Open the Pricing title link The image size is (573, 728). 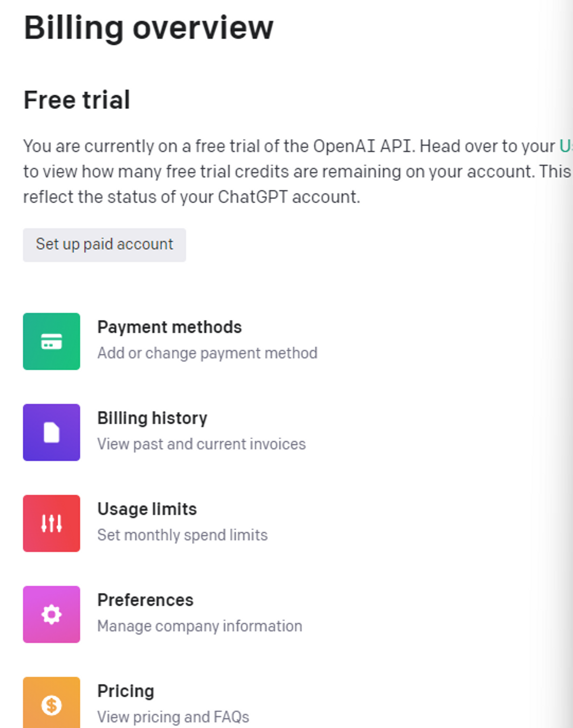pyautogui.click(x=126, y=691)
